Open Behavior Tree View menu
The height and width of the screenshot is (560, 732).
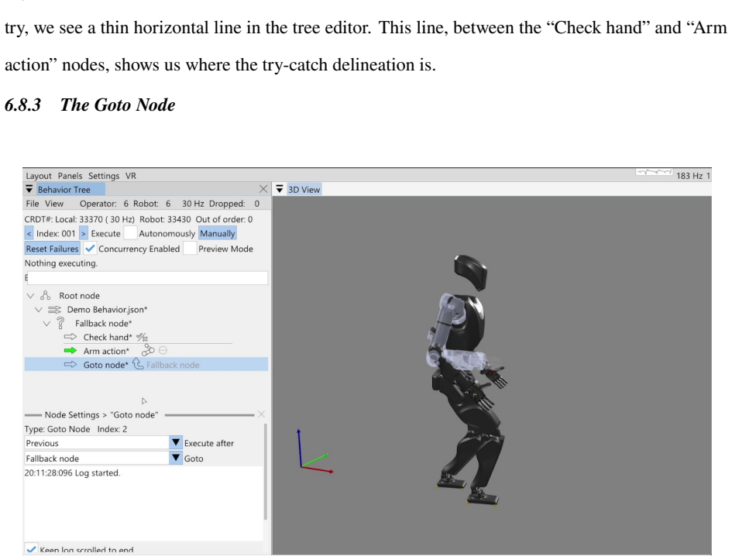coord(54,204)
